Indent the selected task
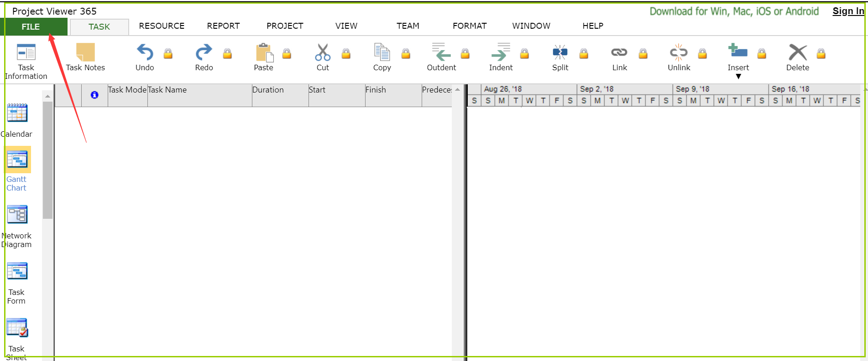Image resolution: width=868 pixels, height=361 pixels. [x=501, y=57]
